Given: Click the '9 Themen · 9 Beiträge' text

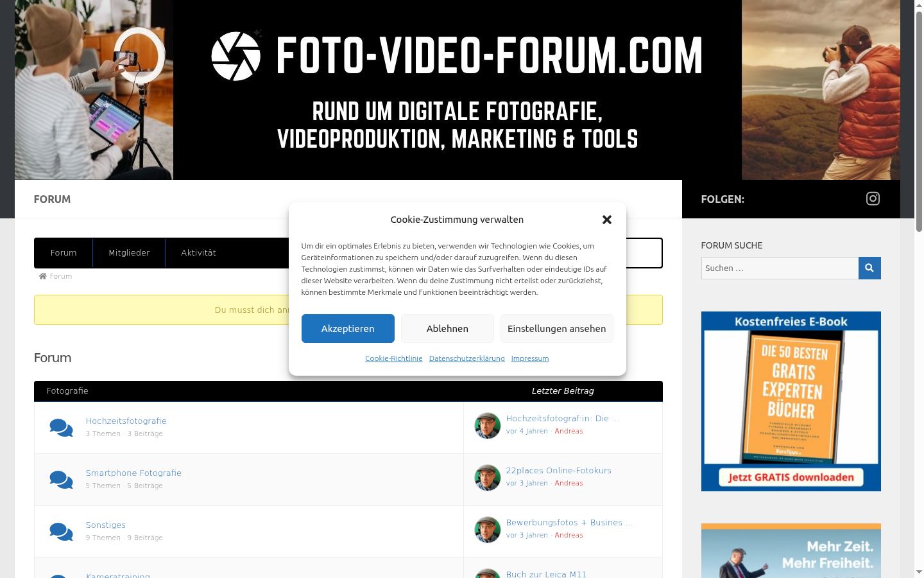Looking at the screenshot, I should 124,538.
